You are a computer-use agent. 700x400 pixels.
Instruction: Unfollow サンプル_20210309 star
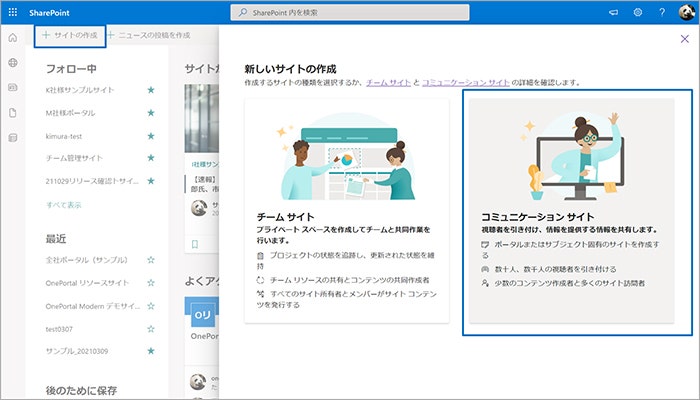click(x=151, y=351)
